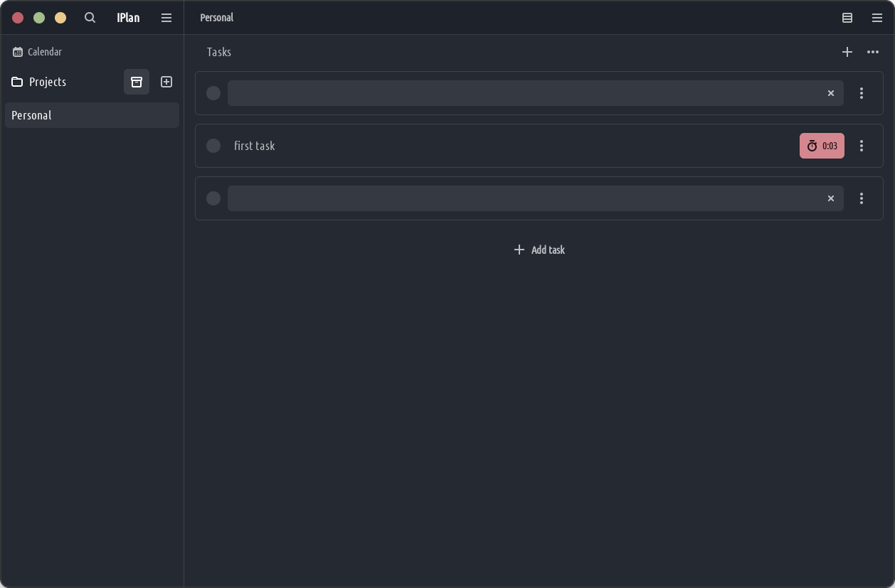Open kebab menu for 'first task'
This screenshot has width=895, height=588.
coord(862,146)
